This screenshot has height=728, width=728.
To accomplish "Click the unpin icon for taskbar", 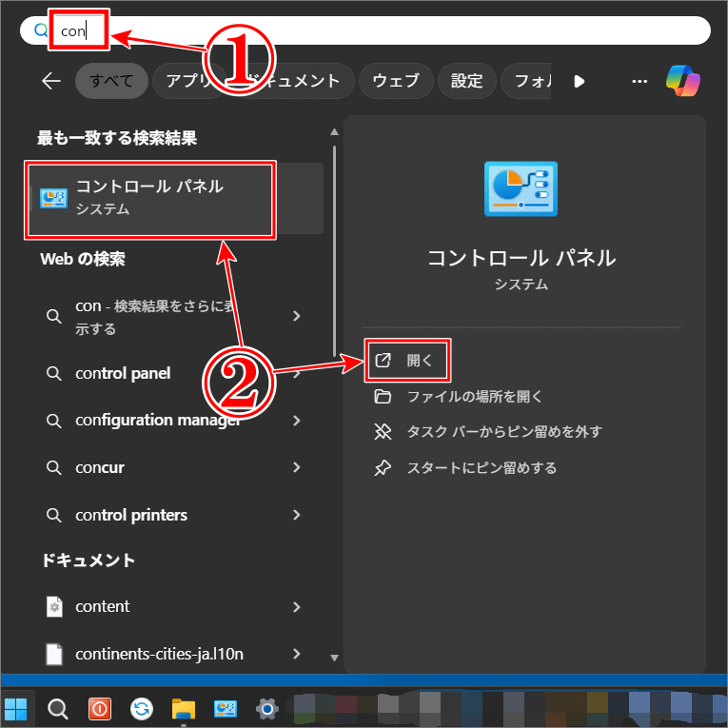I will tap(383, 431).
